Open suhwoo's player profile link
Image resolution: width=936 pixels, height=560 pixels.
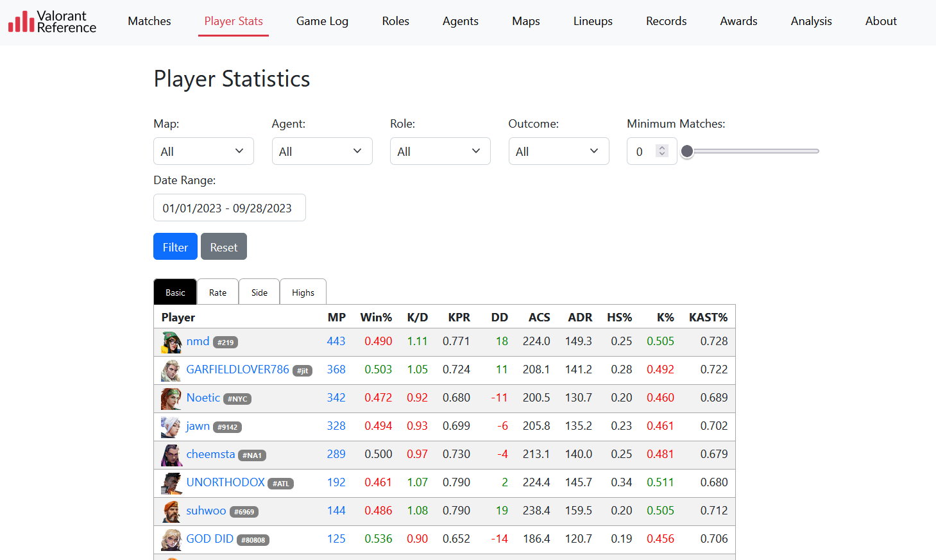206,511
